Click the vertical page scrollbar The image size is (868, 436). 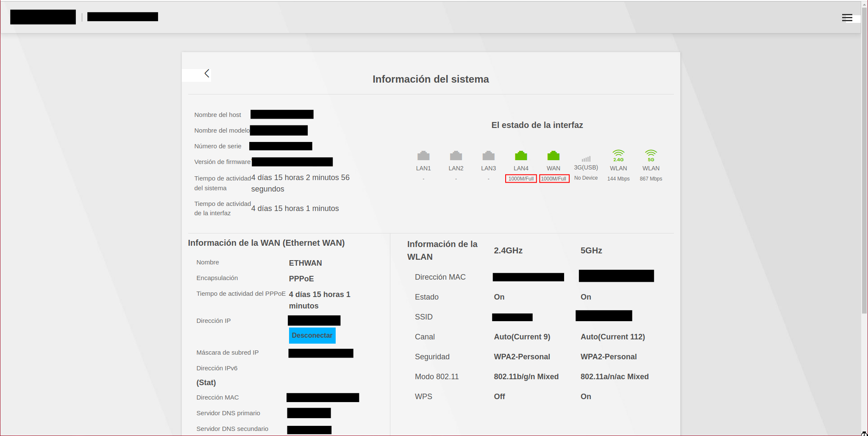click(x=864, y=169)
